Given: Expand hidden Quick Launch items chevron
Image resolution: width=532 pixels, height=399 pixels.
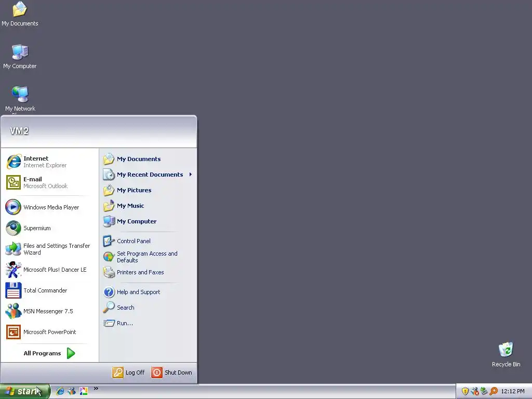Looking at the screenshot, I should 96,389.
